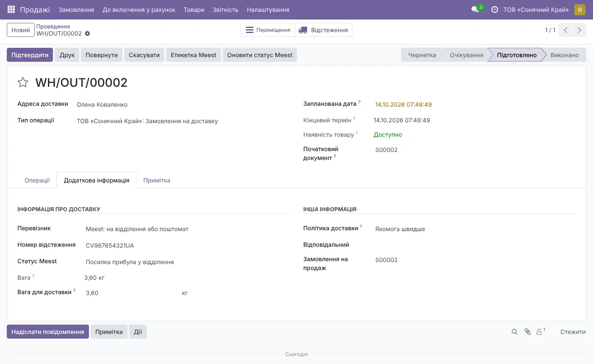Attach files with paperclip icon
593x364 pixels.
[527, 332]
